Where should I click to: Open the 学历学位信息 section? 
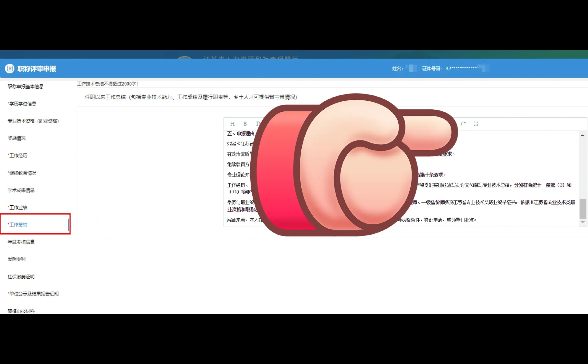pos(22,104)
